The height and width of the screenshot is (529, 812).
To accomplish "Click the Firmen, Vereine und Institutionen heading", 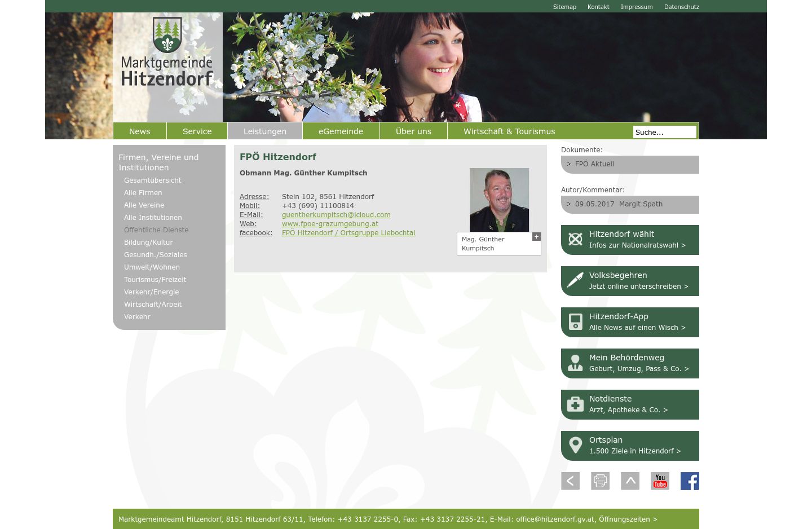I will coord(158,162).
